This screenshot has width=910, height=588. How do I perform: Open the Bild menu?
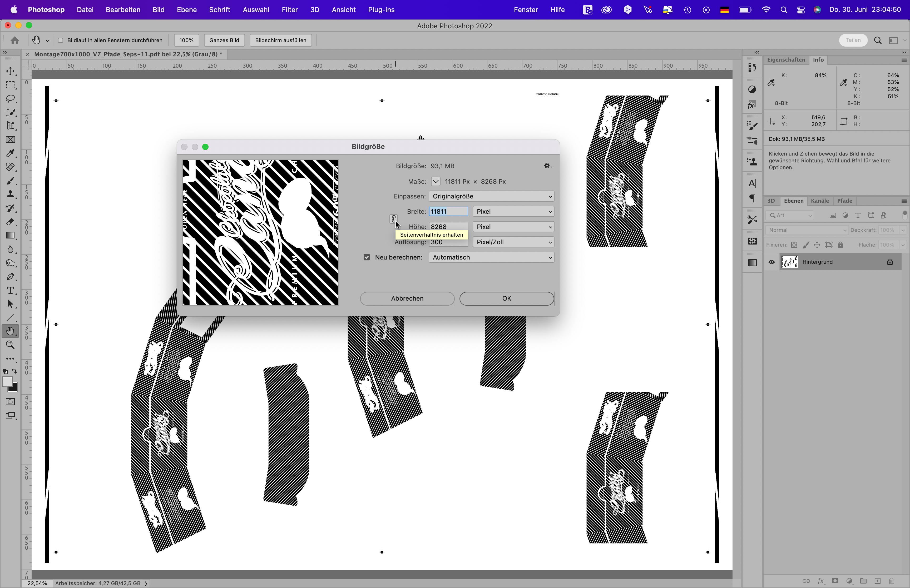(159, 9)
